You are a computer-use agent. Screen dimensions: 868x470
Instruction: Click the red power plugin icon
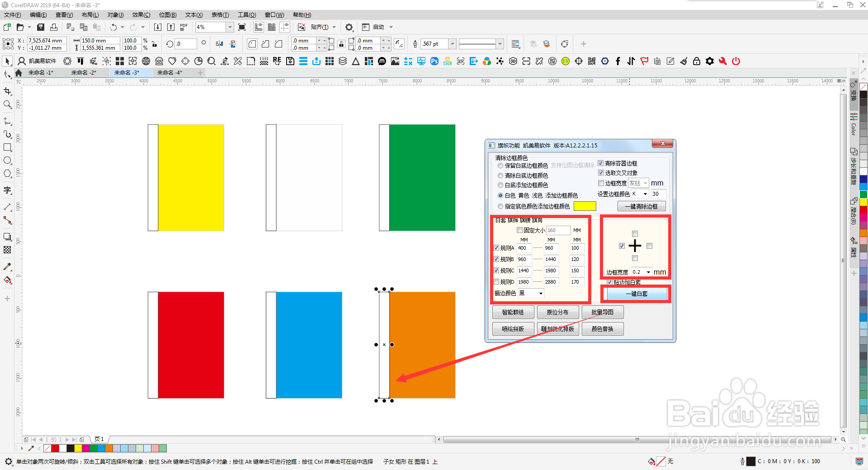pyautogui.click(x=736, y=61)
